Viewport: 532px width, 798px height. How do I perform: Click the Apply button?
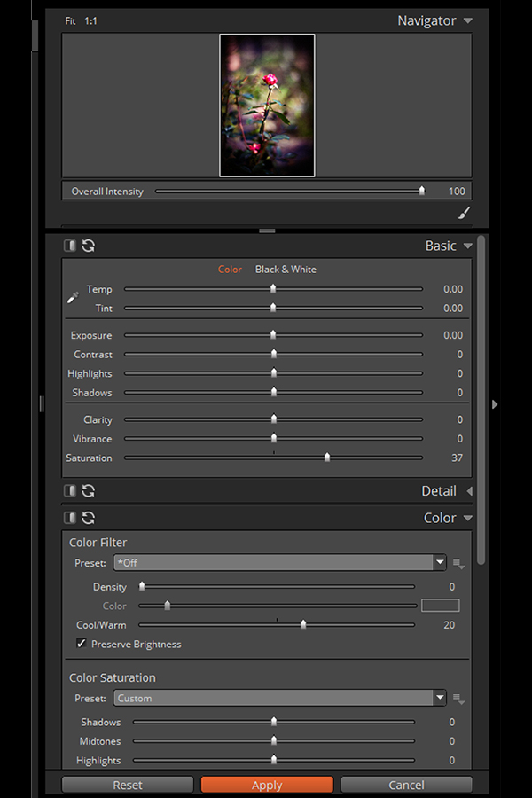point(267,785)
